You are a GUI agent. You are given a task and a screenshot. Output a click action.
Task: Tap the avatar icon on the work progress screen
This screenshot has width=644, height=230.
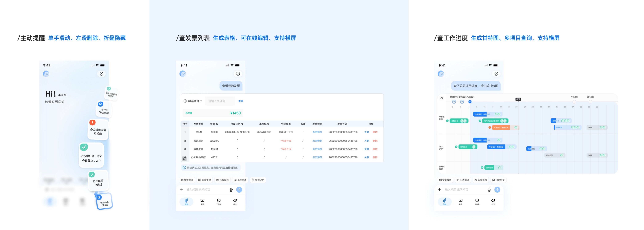point(441,74)
